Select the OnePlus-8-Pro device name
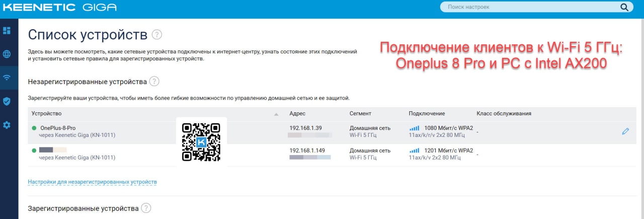The width and height of the screenshot is (644, 219). click(x=58, y=128)
